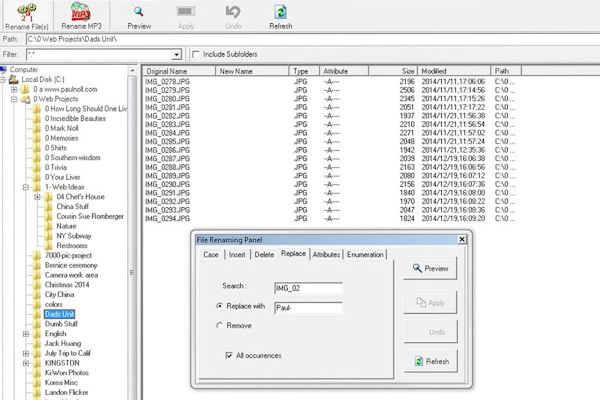Toggle the All occurrences checkbox
Image resolution: width=600 pixels, height=400 pixels.
229,356
